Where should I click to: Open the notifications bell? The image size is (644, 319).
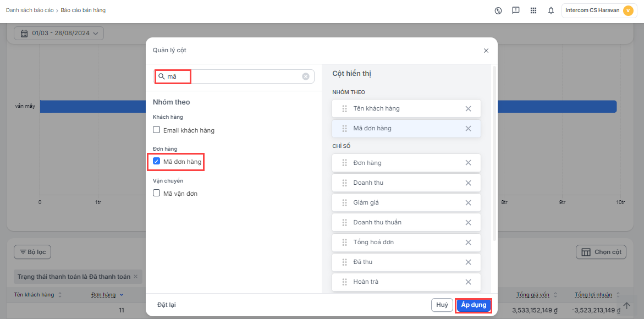click(x=551, y=10)
